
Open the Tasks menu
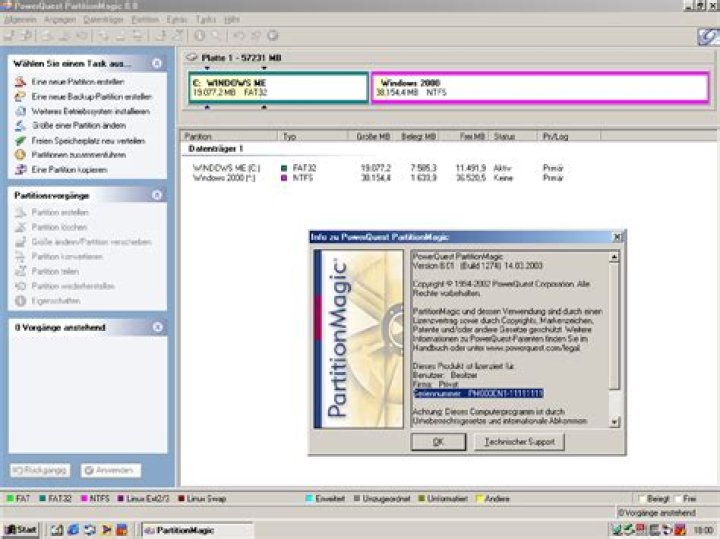pyautogui.click(x=205, y=20)
